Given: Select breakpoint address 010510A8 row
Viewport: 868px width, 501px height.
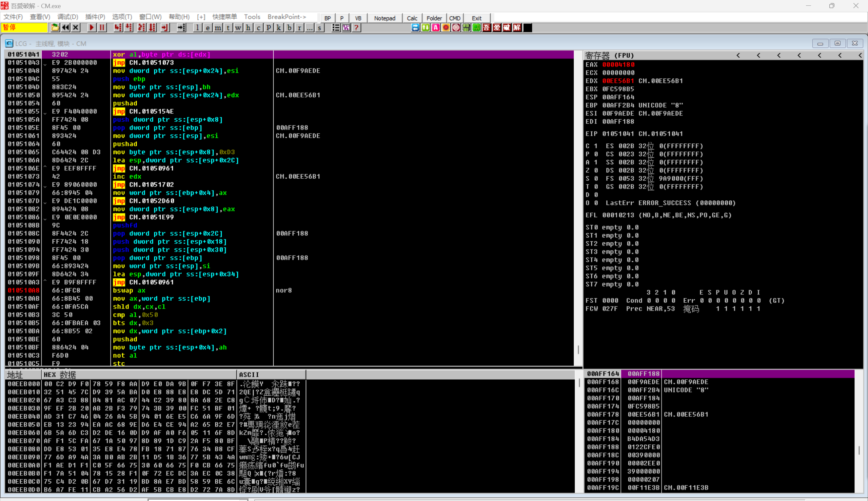Looking at the screenshot, I should (289, 290).
